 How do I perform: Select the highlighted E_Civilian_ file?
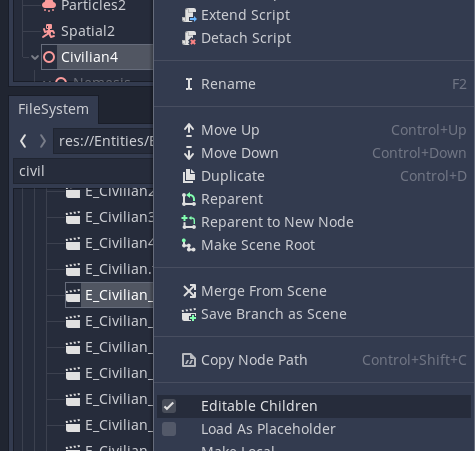[x=109, y=295]
